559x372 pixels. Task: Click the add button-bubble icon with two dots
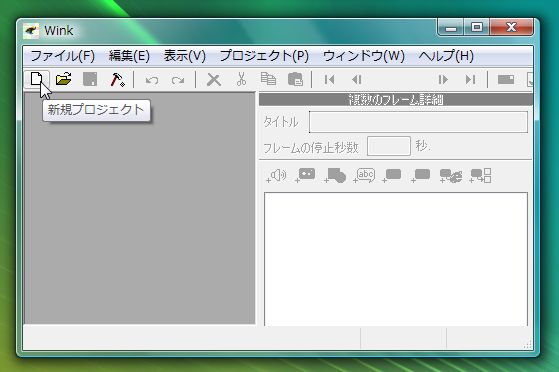(306, 175)
